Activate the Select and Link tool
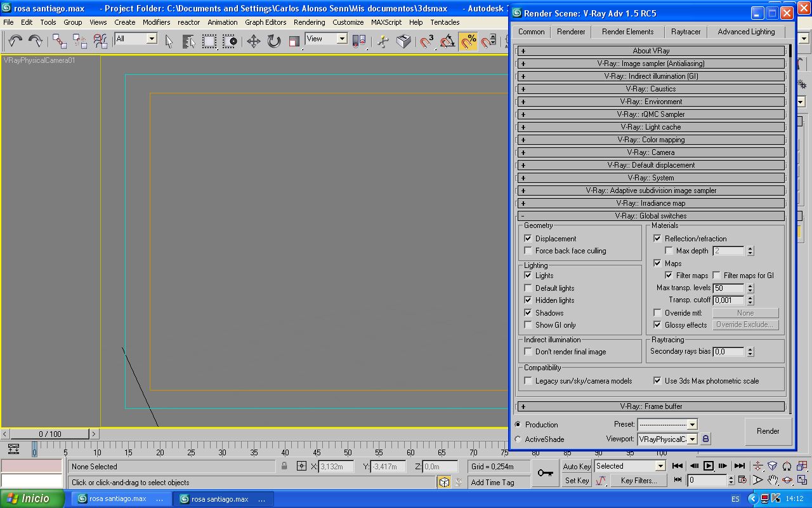812x508 pixels. (60, 41)
